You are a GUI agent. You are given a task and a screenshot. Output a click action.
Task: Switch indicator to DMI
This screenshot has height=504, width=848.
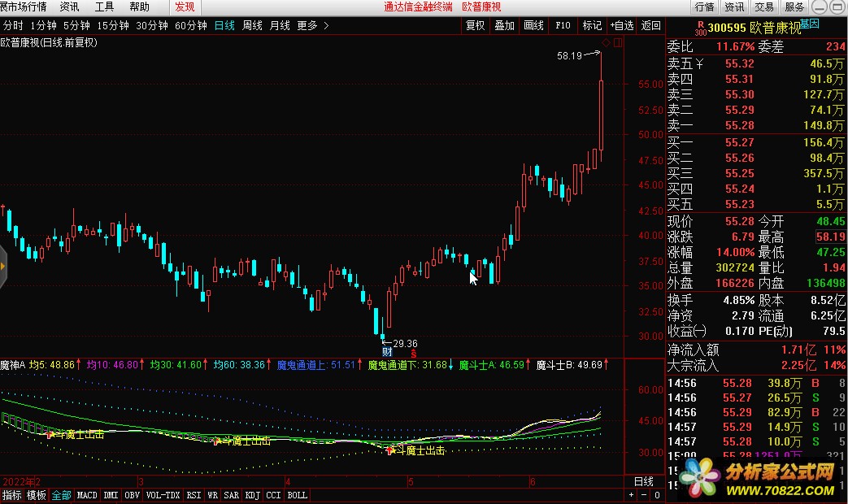click(111, 495)
